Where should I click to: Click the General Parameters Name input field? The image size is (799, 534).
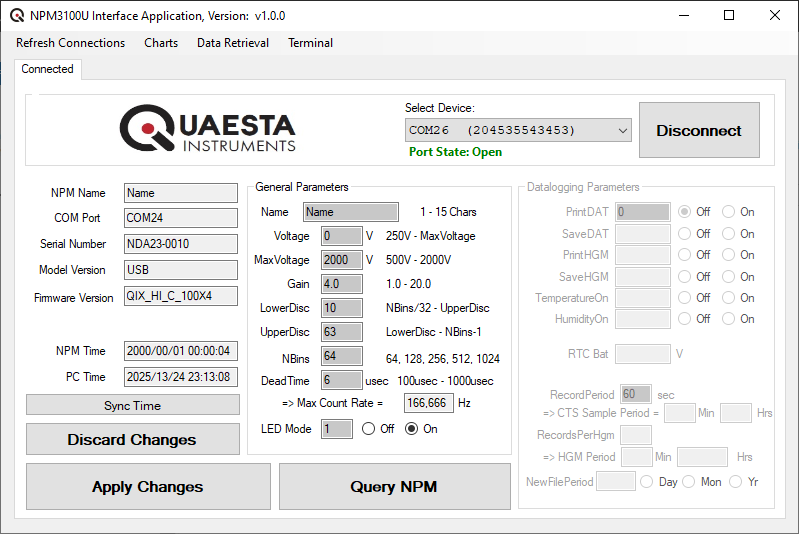pos(350,212)
